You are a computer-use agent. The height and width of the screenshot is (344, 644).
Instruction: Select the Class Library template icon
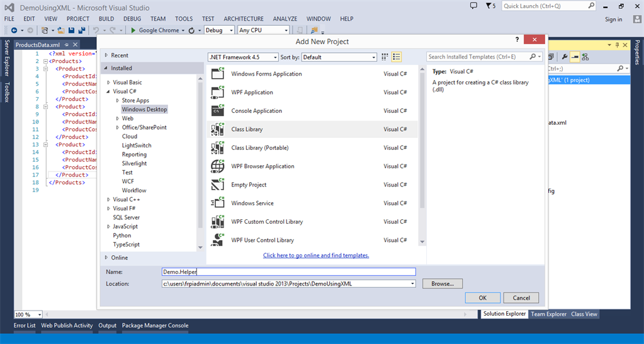[218, 129]
